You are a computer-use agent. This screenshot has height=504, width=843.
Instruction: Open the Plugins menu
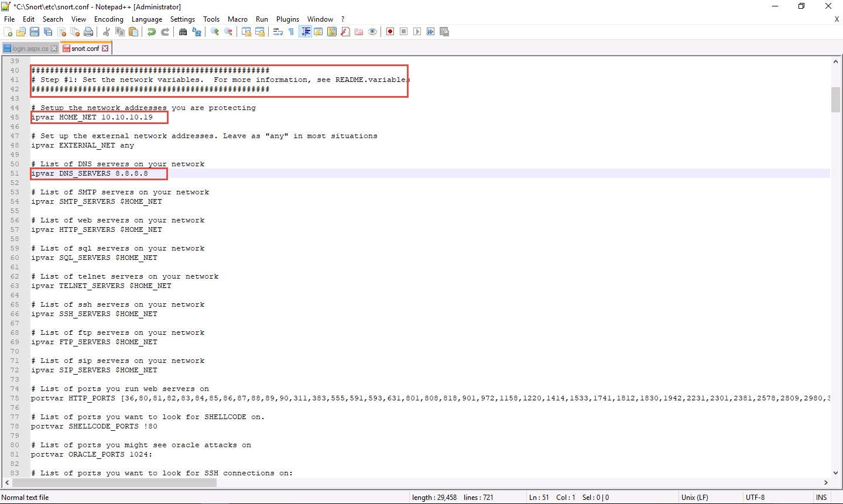287,19
